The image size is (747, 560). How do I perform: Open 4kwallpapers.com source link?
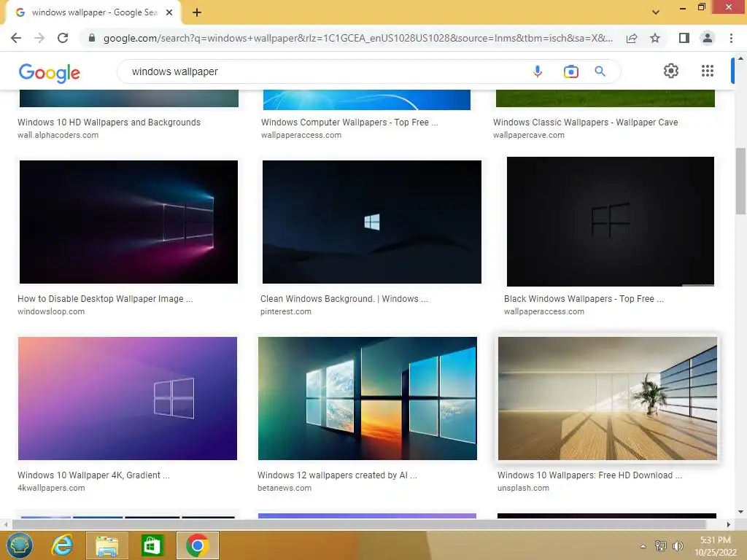(x=51, y=488)
